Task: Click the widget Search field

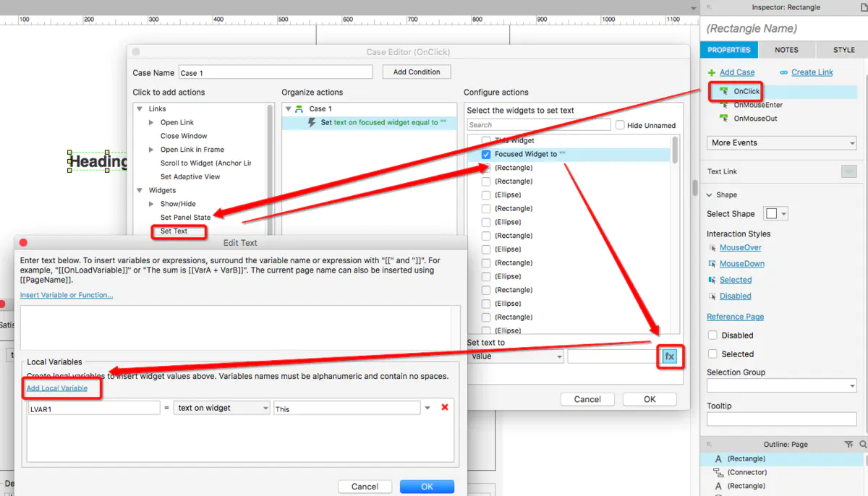Action: [539, 125]
